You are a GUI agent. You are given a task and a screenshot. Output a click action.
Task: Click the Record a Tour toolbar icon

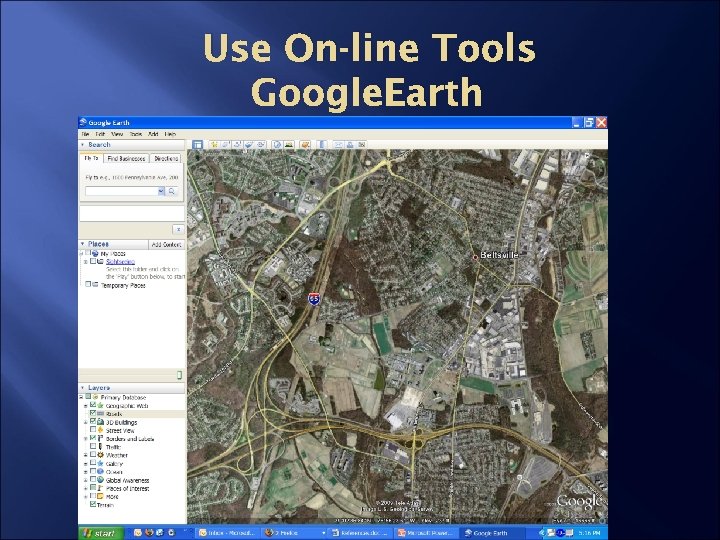[261, 145]
